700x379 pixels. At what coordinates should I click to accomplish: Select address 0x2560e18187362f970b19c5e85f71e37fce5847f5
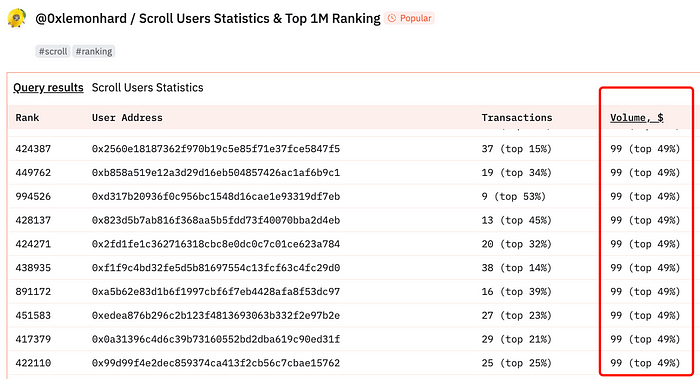(x=216, y=149)
